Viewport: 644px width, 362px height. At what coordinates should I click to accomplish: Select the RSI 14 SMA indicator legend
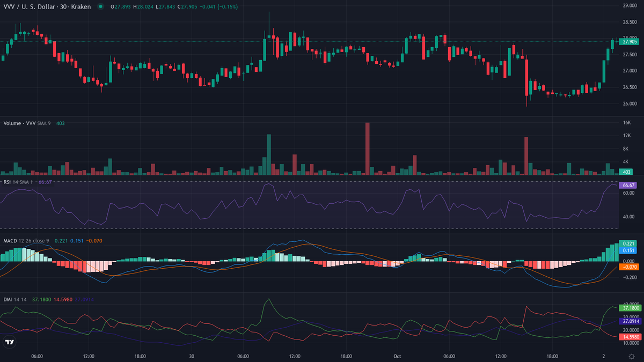(19, 182)
